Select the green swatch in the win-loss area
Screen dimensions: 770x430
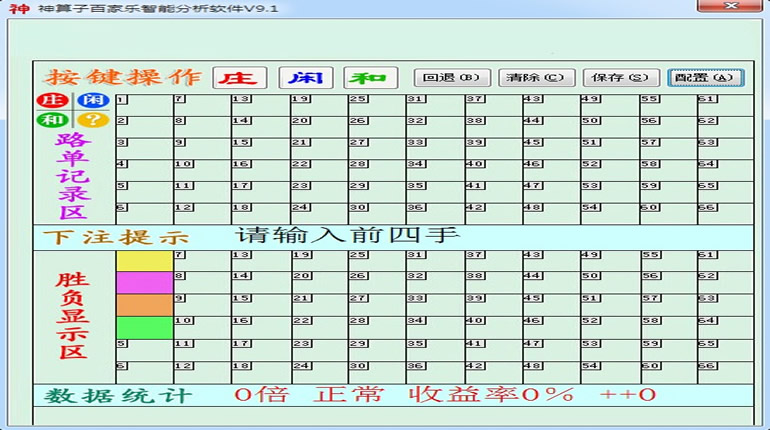[x=144, y=328]
